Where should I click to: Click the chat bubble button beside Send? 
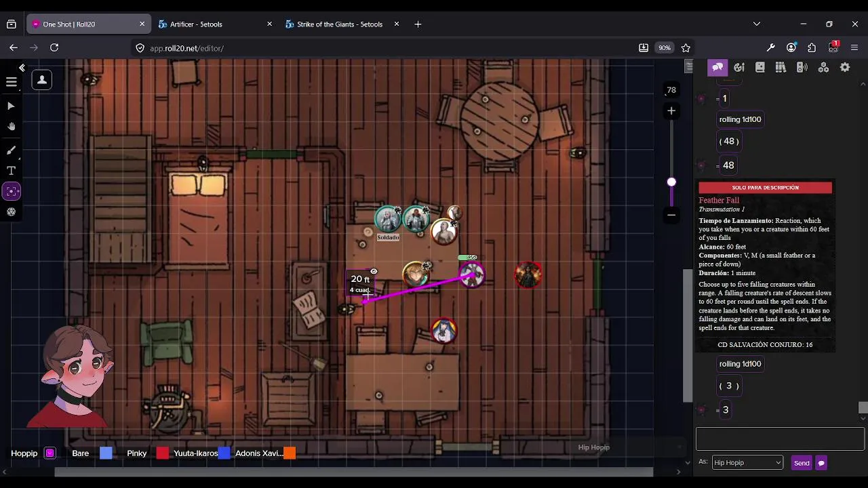[821, 463]
